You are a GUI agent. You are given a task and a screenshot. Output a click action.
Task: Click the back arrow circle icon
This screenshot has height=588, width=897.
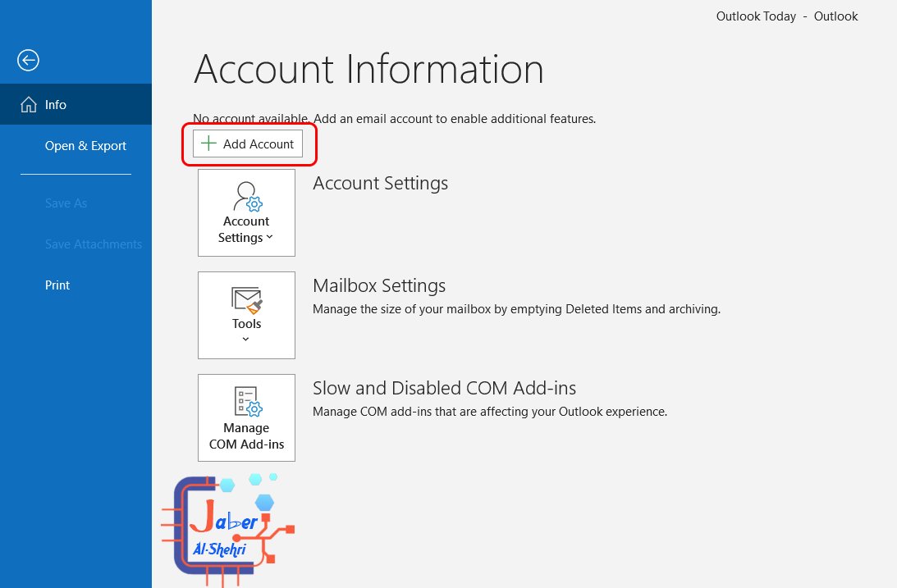pyautogui.click(x=28, y=60)
